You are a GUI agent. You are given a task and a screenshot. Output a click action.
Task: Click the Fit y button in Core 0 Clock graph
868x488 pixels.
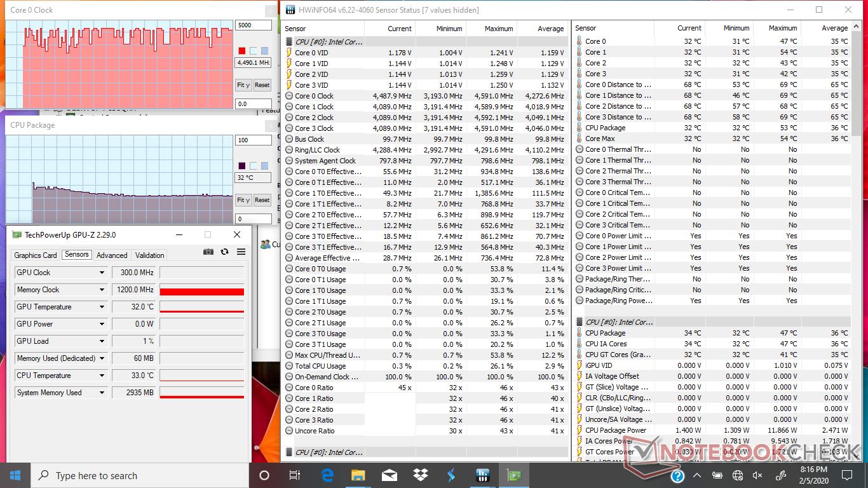click(243, 85)
